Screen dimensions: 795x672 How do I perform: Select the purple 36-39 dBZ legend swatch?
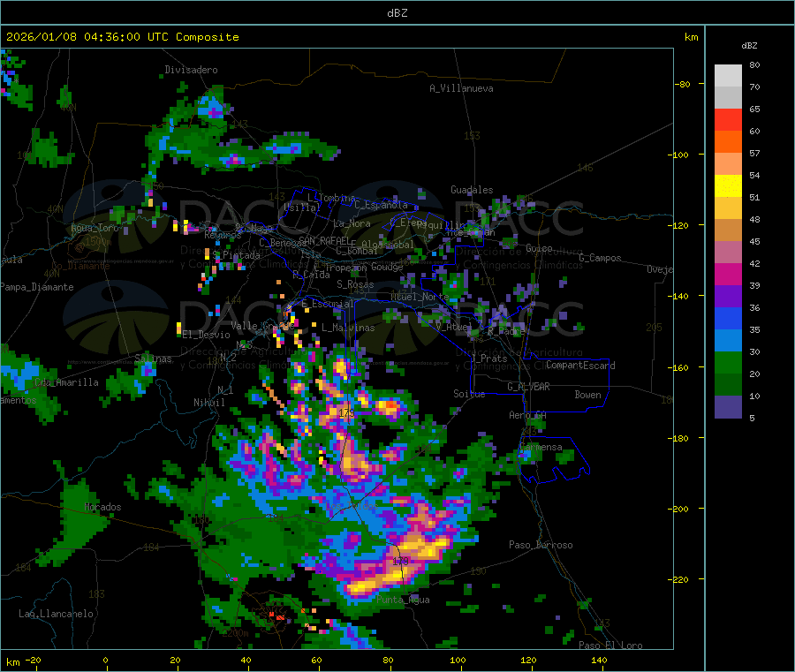728,297
